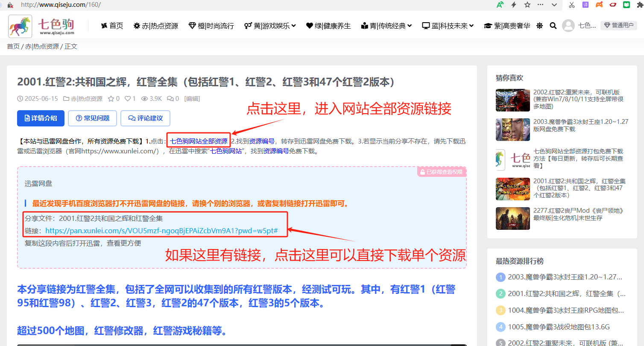Open the 橙|时尚流行 nav item
The width and height of the screenshot is (644, 346).
[211, 26]
